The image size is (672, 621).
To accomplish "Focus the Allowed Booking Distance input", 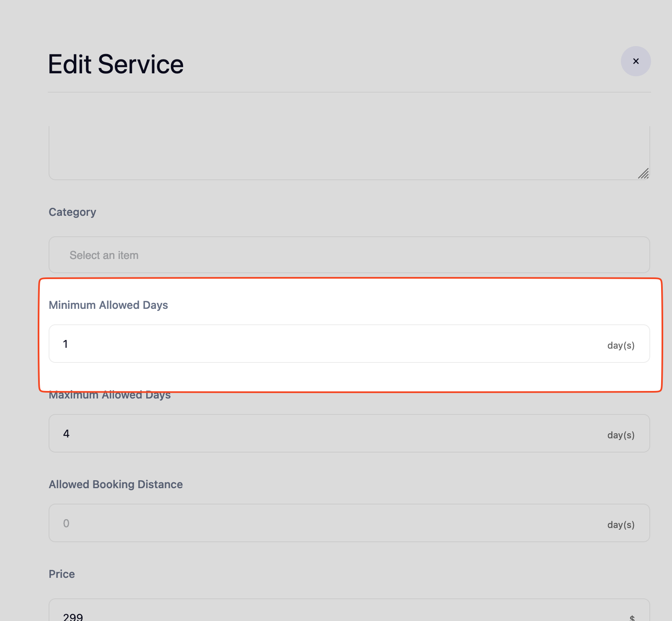I will (x=327, y=523).
